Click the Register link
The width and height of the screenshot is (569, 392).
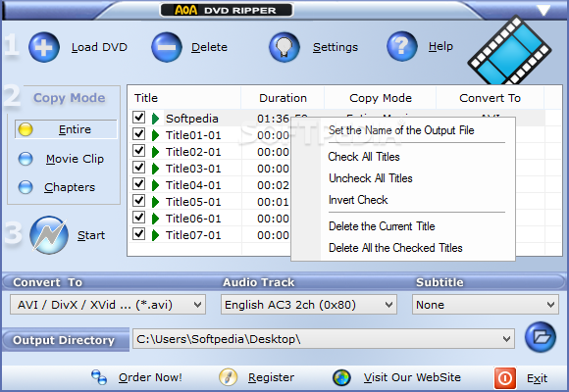[271, 377]
